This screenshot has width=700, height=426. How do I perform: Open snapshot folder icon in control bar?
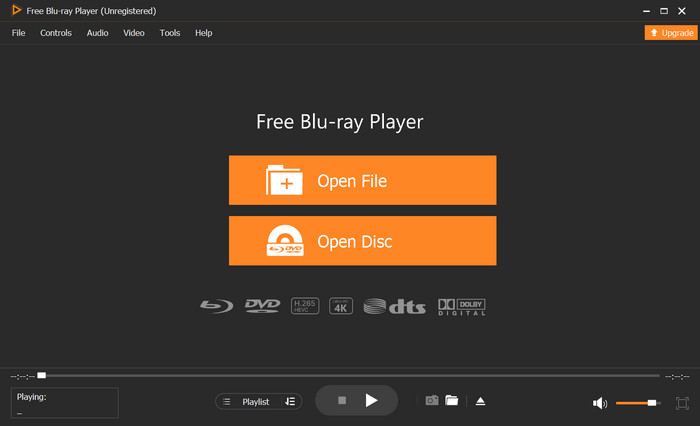[452, 401]
